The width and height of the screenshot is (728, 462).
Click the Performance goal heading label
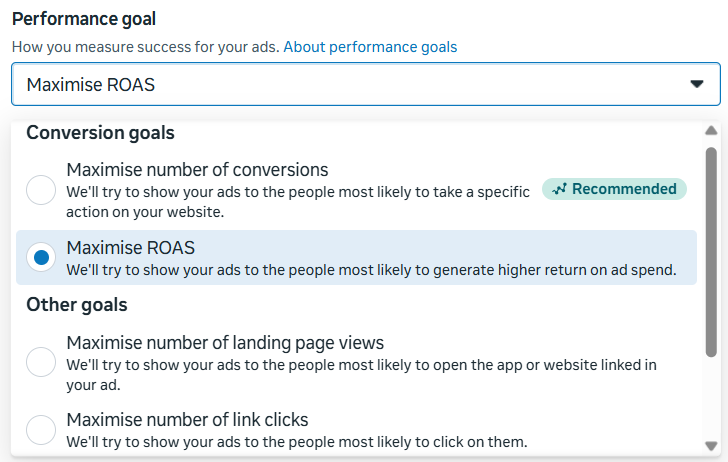83,19
